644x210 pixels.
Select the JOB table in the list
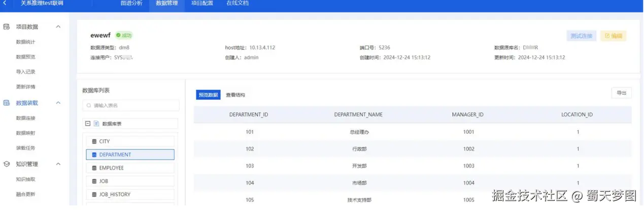[130, 181]
